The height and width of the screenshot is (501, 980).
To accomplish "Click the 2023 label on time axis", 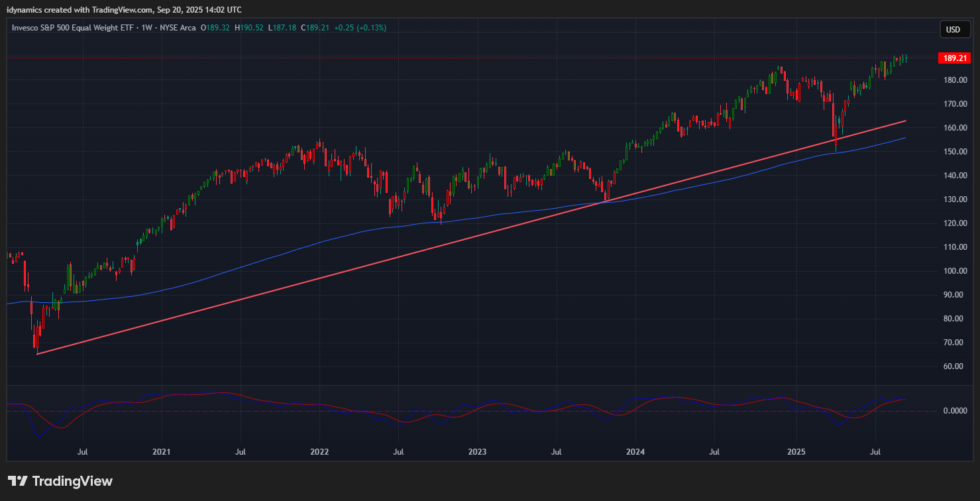I will 477,452.
